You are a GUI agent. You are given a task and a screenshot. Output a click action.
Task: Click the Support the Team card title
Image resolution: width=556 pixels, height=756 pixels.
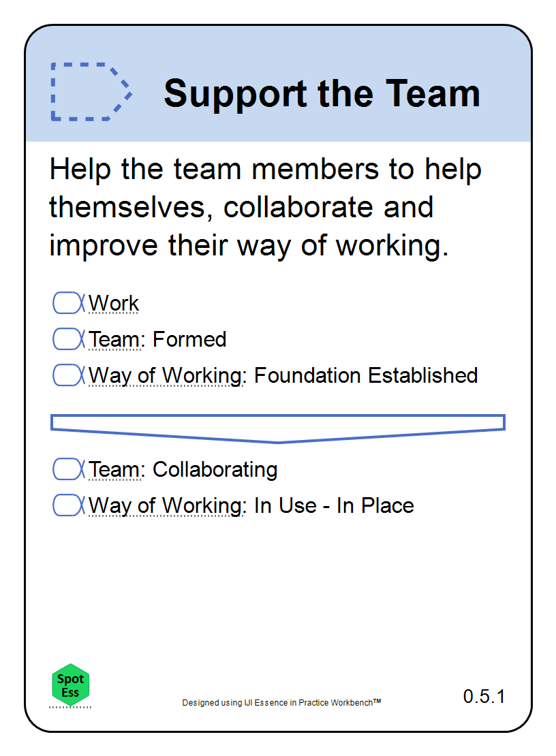click(322, 93)
